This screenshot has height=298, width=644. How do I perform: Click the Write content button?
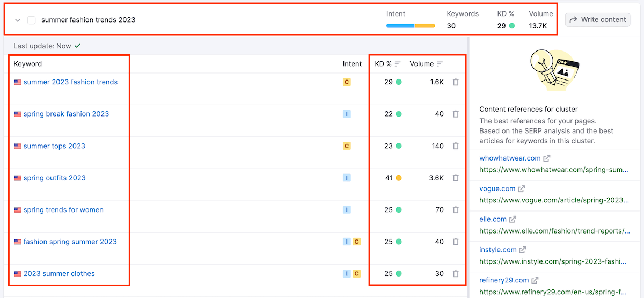[597, 20]
